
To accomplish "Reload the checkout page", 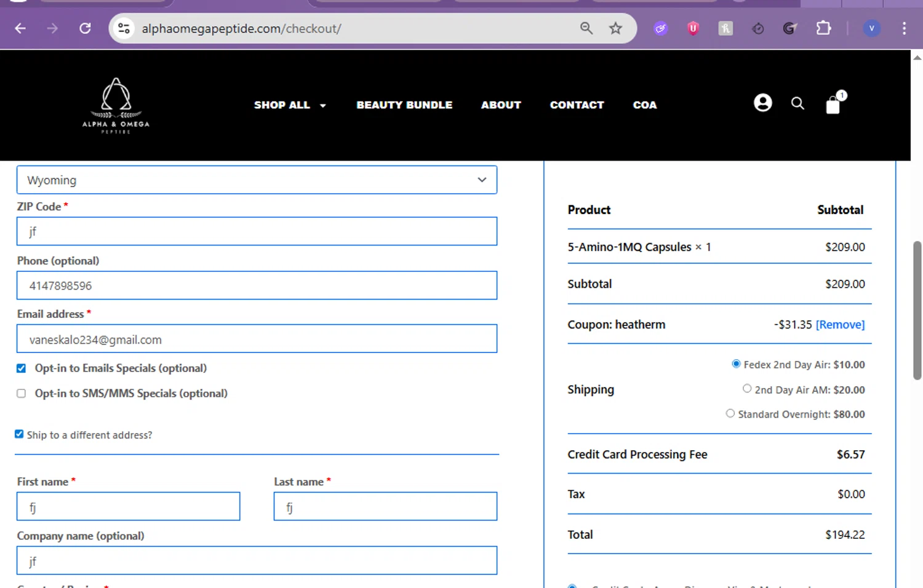I will [86, 28].
